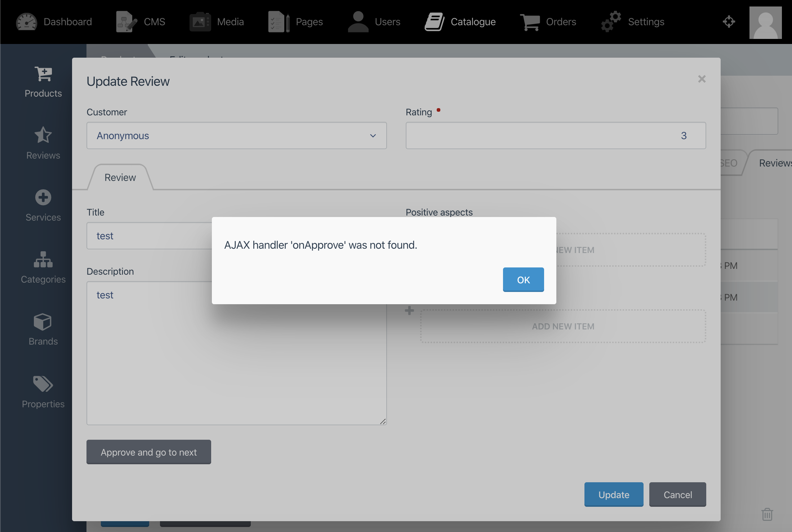Go to Products in the sidebar
Image resolution: width=792 pixels, height=532 pixels.
[43, 82]
